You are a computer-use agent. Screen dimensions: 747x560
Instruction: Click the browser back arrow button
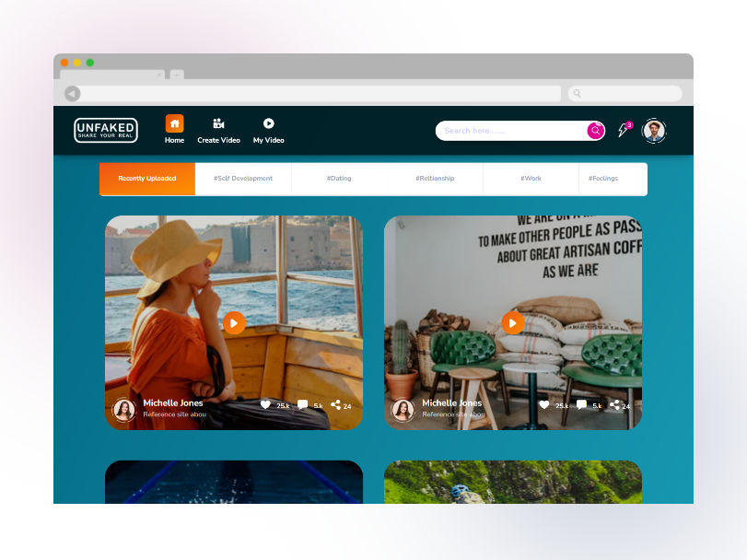click(73, 94)
